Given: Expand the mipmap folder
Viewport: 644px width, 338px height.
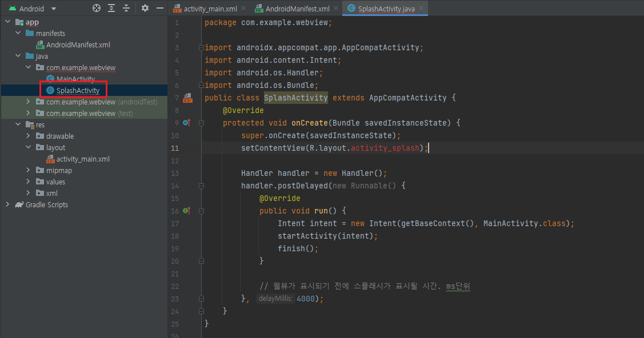Looking at the screenshot, I should click(x=29, y=170).
